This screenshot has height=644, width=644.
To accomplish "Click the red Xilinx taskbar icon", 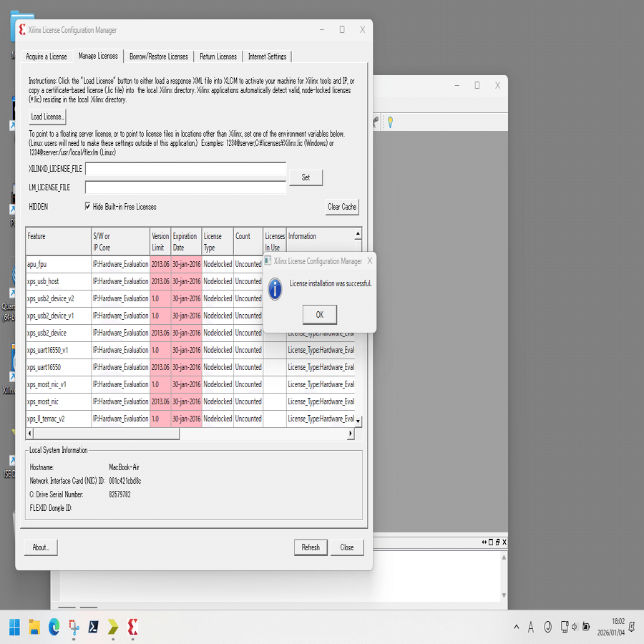I will click(132, 627).
